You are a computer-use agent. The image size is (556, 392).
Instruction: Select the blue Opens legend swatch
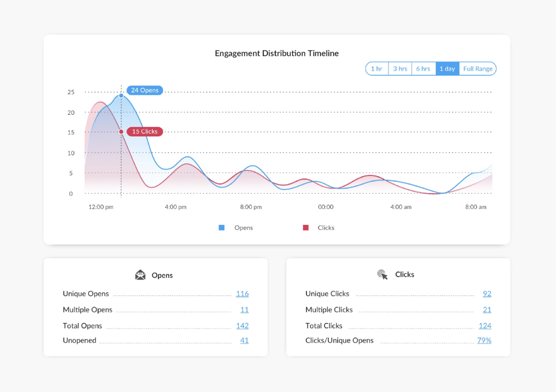click(221, 227)
